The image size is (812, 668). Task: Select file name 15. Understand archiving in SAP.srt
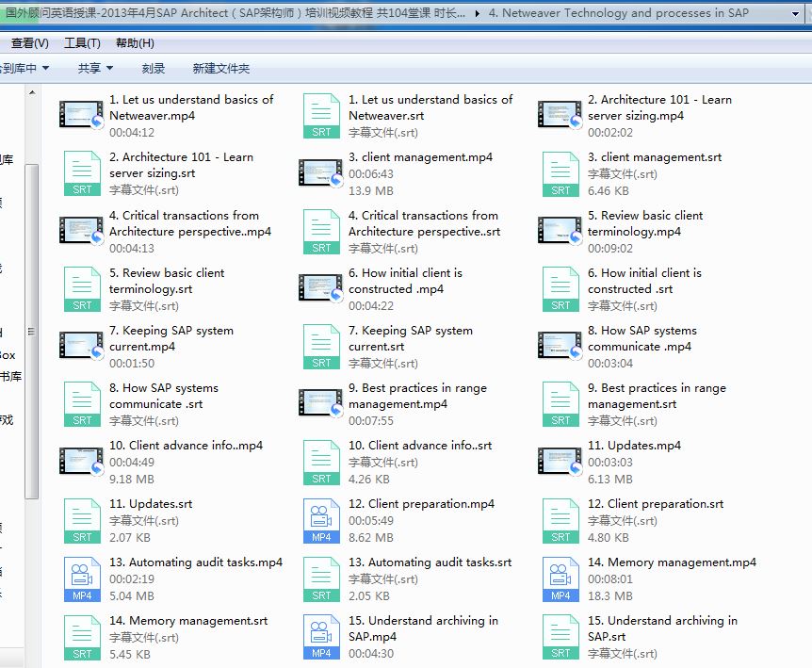point(662,628)
